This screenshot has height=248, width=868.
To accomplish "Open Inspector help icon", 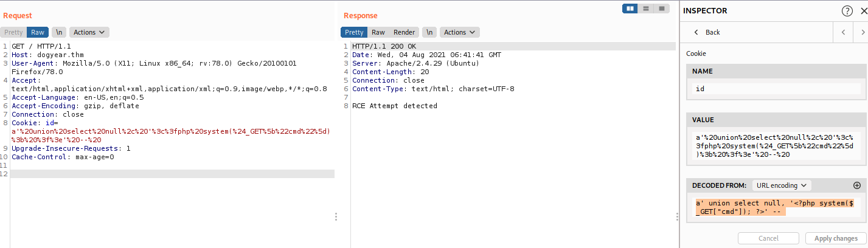I will pyautogui.click(x=847, y=11).
